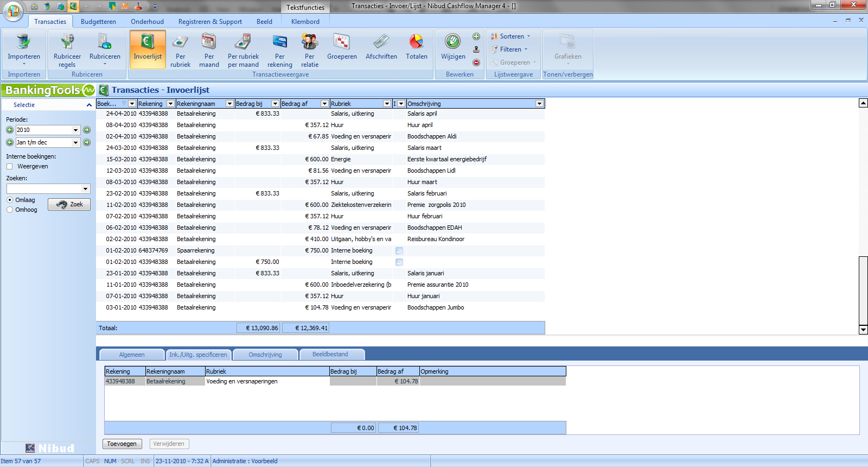Open the Registreren & Support tab
Viewport: 868px width, 467px height.
point(210,22)
